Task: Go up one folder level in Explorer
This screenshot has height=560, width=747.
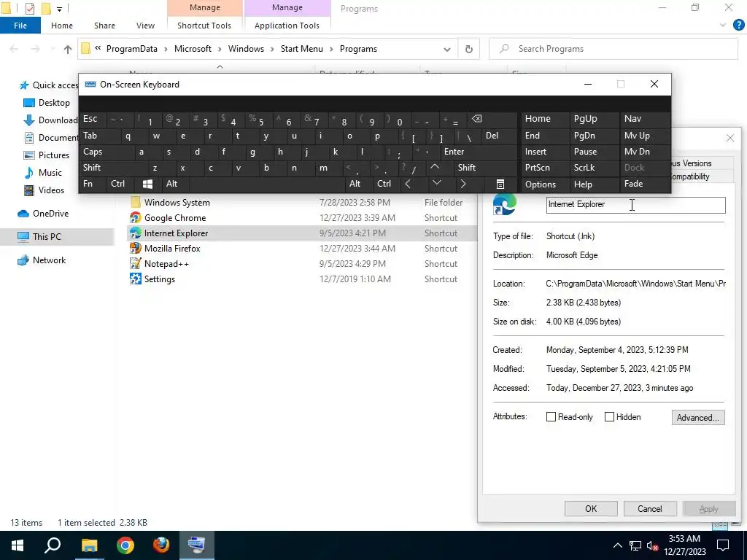Action: [68, 49]
